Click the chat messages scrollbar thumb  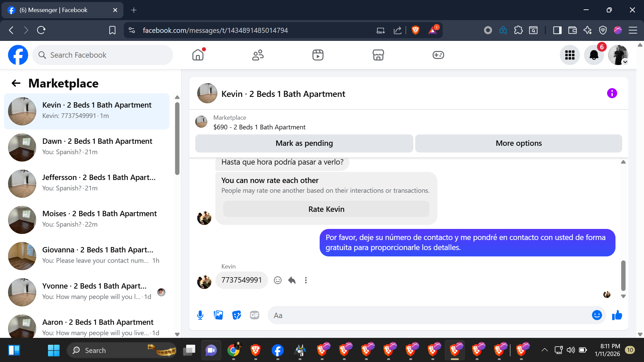point(623,276)
